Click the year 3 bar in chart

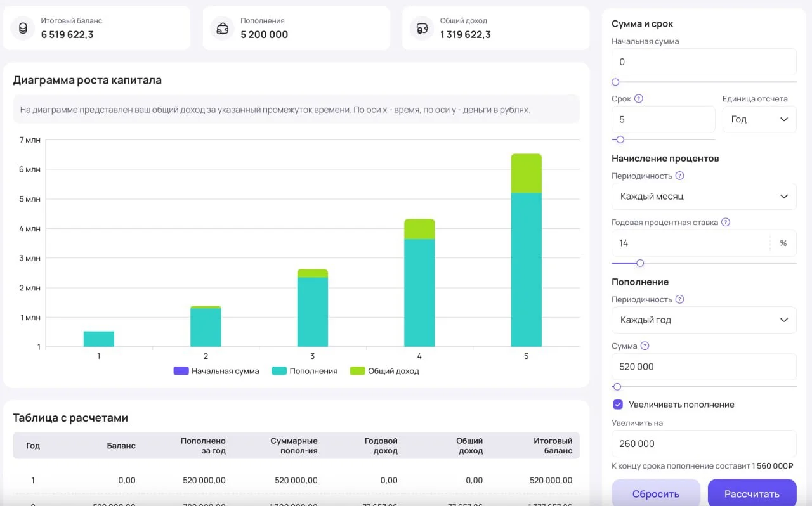click(x=313, y=308)
